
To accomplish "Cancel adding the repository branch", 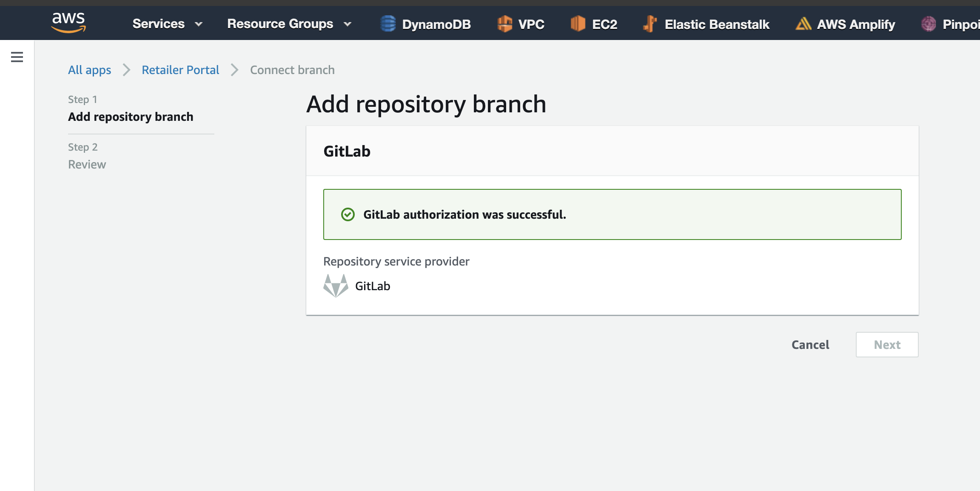I will coord(810,345).
